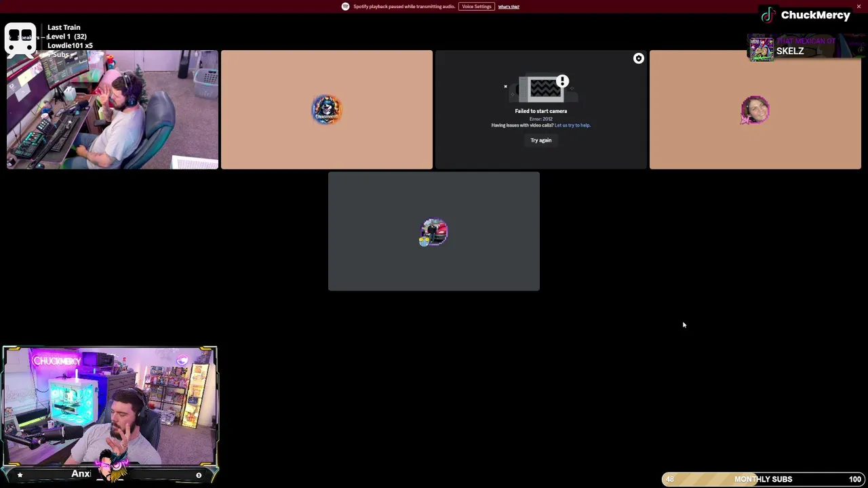Click Try again to restart camera
The height and width of the screenshot is (488, 868).
pyautogui.click(x=541, y=140)
